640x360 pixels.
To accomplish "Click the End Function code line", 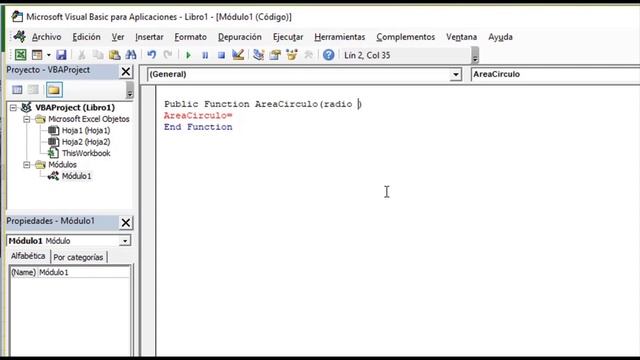I will click(198, 127).
